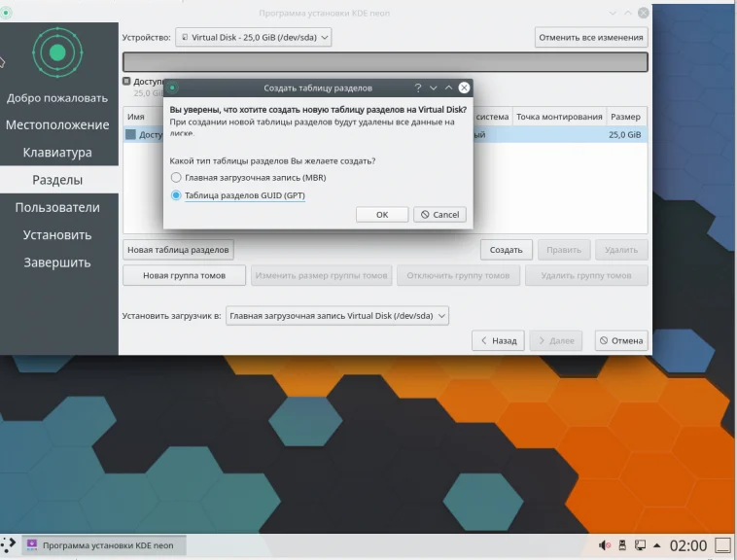Open the device Virtual Disk dropdown
The image size is (737, 560).
(254, 37)
